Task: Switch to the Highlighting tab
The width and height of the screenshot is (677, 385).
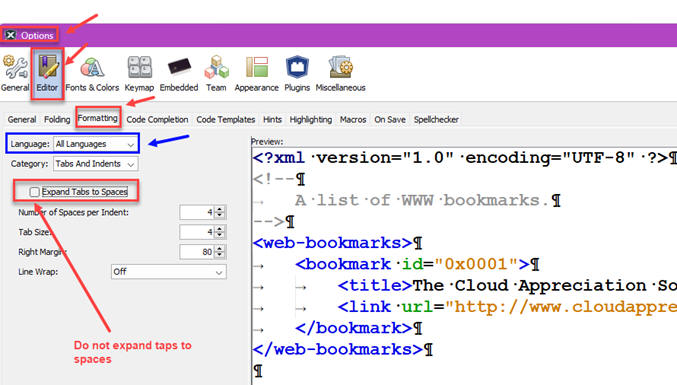Action: pyautogui.click(x=310, y=120)
